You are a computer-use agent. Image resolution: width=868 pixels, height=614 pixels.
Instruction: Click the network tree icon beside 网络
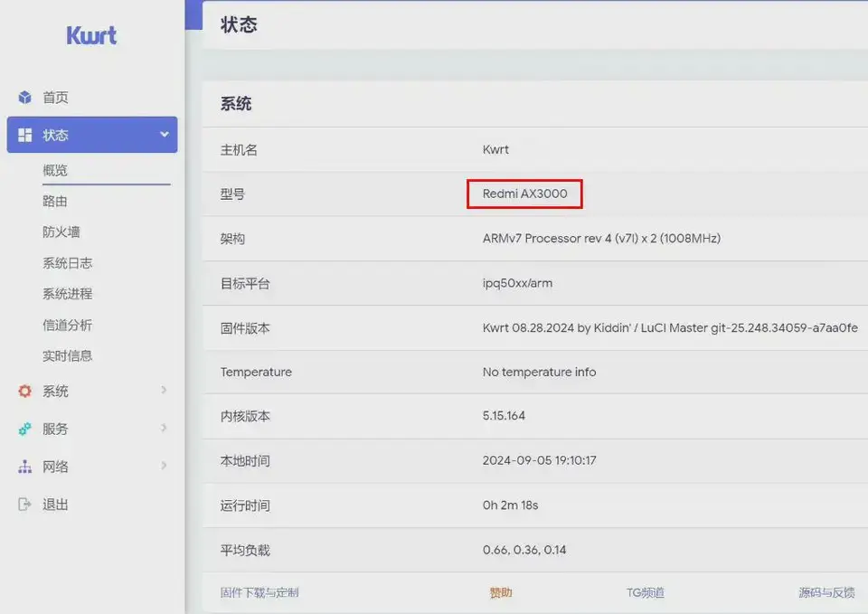point(25,467)
